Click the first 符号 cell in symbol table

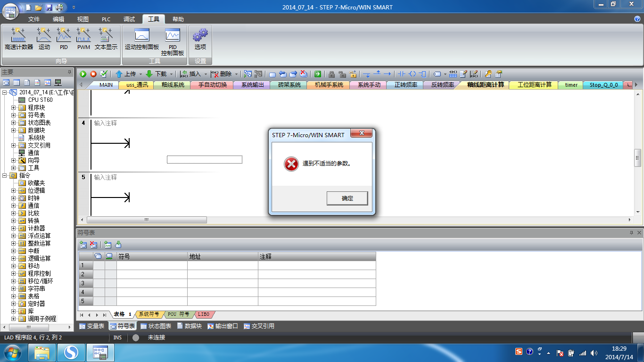[x=152, y=265]
